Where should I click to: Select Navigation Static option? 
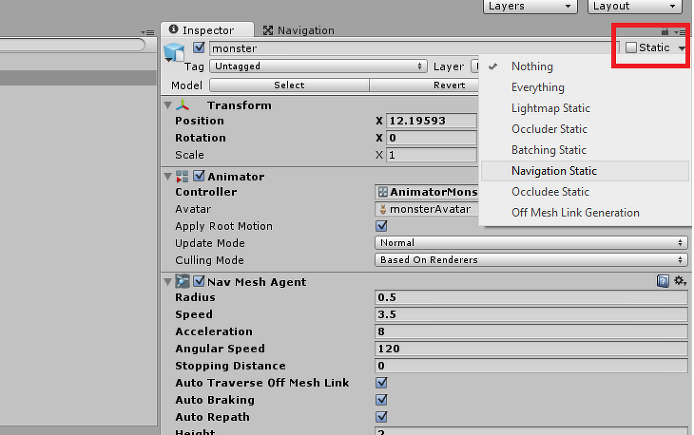(x=585, y=171)
